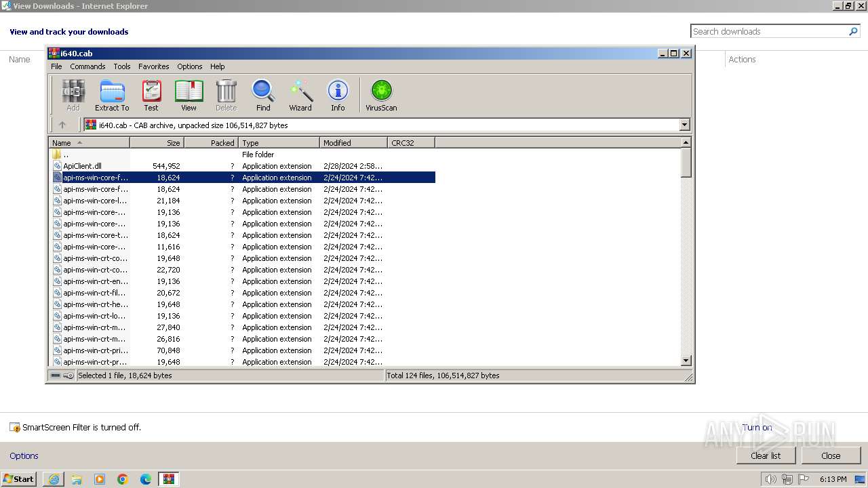Launch Edge from taskbar
868x488 pixels.
pyautogui.click(x=146, y=479)
